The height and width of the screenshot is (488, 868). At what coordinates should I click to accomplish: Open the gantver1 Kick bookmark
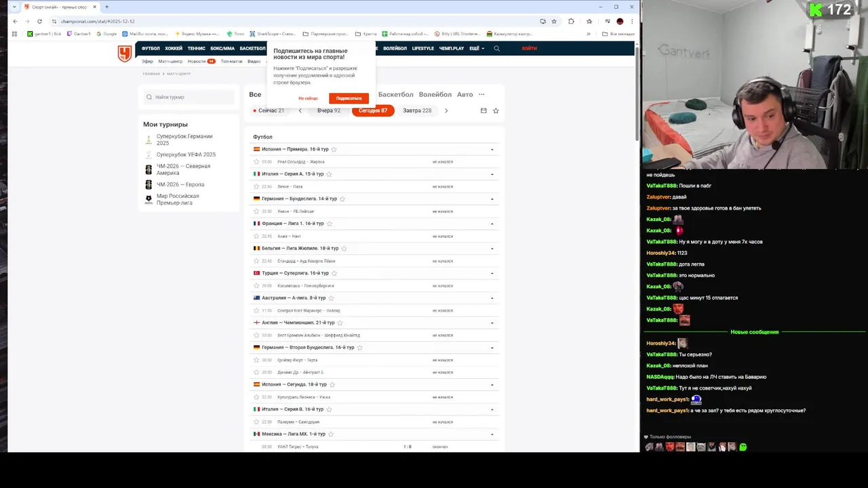point(44,34)
